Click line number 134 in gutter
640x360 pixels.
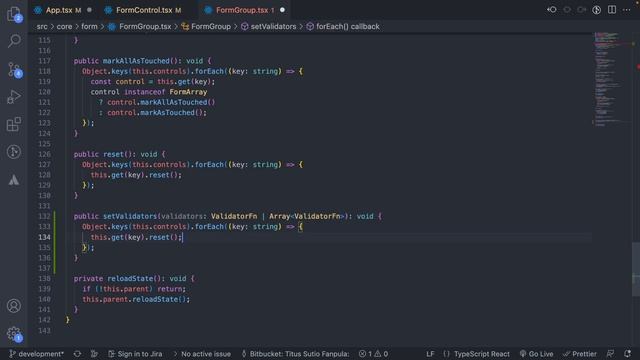coord(44,237)
